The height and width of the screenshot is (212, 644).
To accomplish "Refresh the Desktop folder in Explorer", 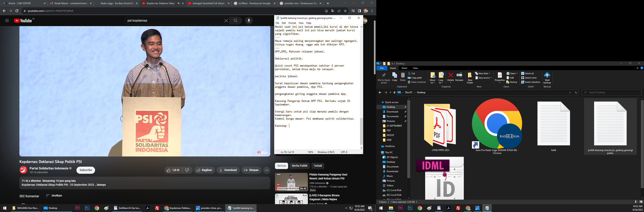I will (x=576, y=93).
